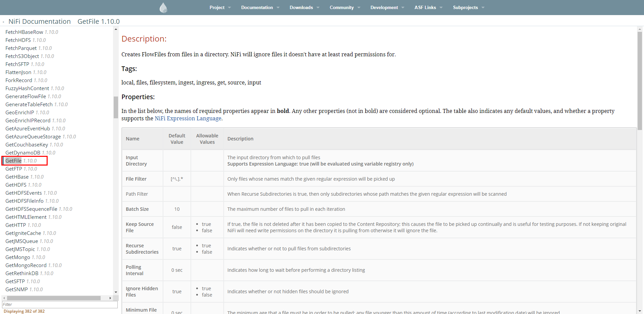
Task: Click sidebar horizontal scrollbar right arrow
Action: [x=110, y=298]
